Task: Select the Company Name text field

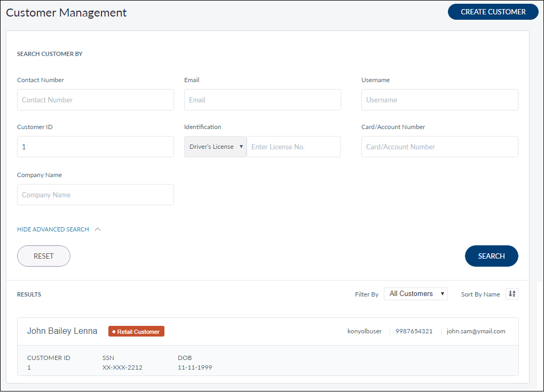Action: pyautogui.click(x=96, y=195)
